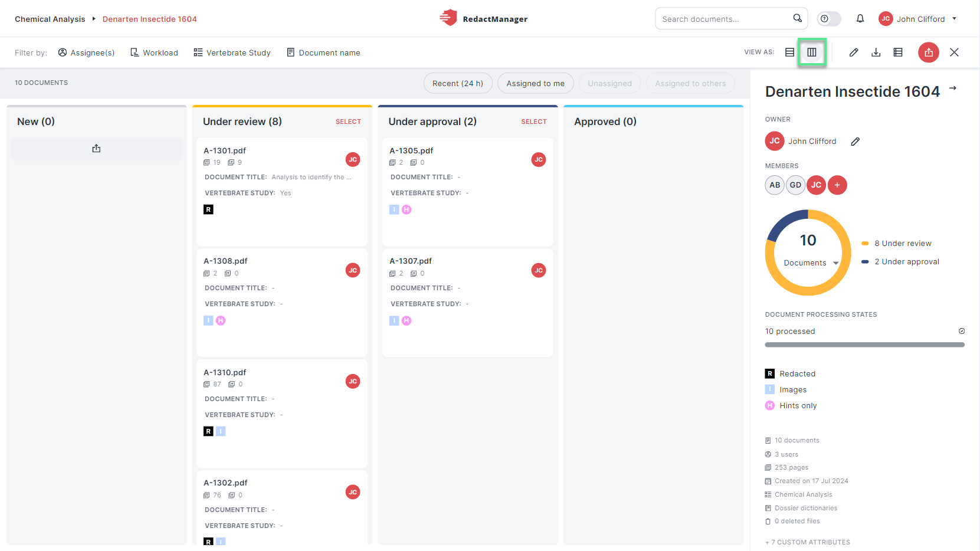Click the download dossier icon
Screen dimensions: 980x551
click(876, 53)
